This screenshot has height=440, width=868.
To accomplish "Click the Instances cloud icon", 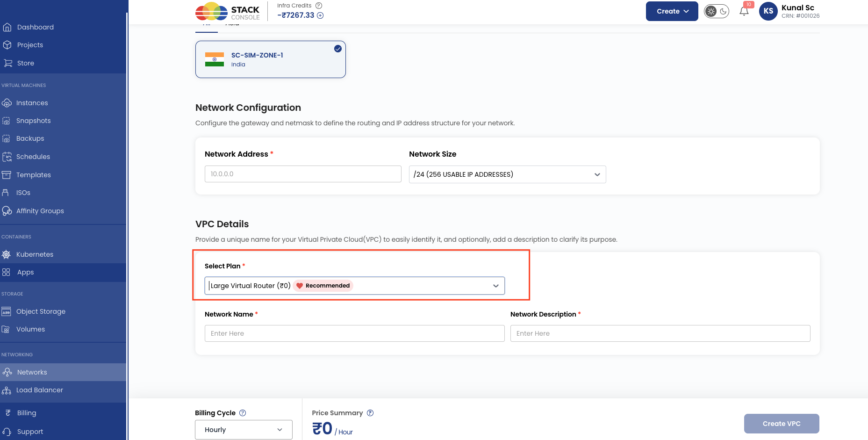I will coord(7,103).
